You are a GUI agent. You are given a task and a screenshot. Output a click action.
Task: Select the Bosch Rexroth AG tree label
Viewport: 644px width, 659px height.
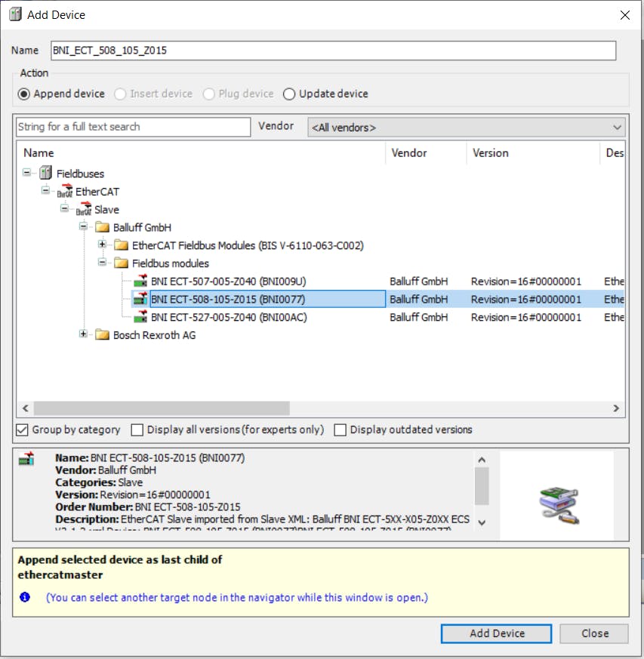(154, 335)
